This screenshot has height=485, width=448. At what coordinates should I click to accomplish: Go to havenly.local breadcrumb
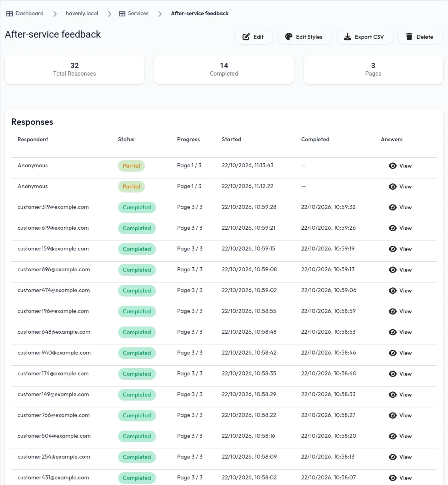point(82,14)
